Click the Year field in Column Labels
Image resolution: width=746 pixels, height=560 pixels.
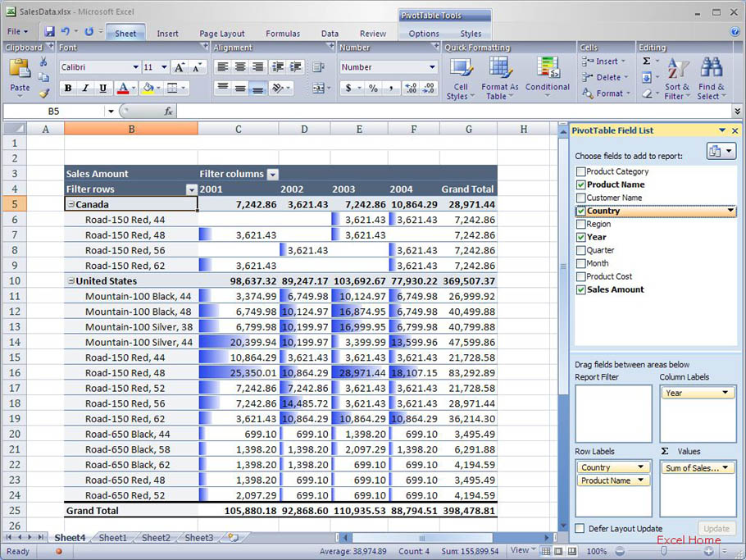pos(696,393)
